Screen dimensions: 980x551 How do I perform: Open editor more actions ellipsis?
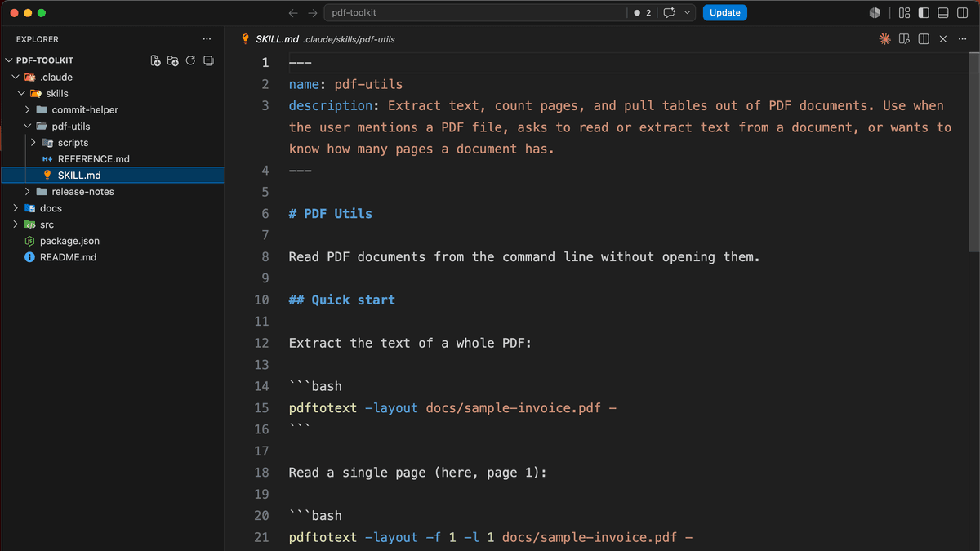coord(961,38)
